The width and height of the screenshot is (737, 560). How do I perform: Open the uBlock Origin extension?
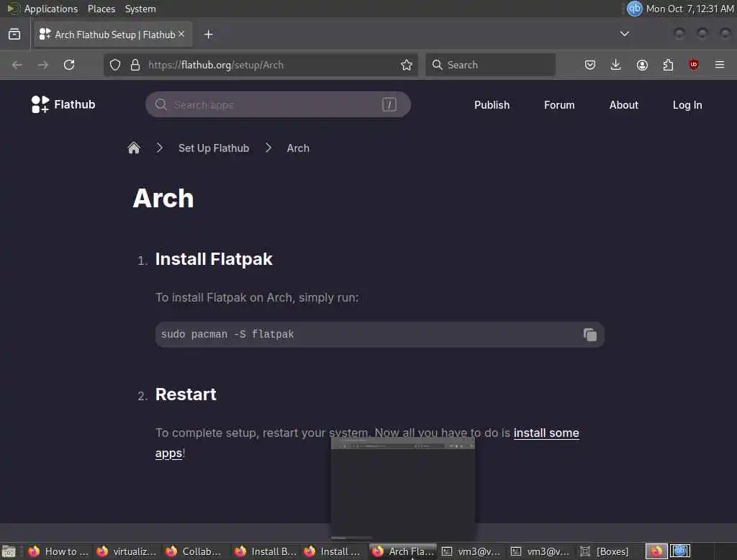pos(693,65)
